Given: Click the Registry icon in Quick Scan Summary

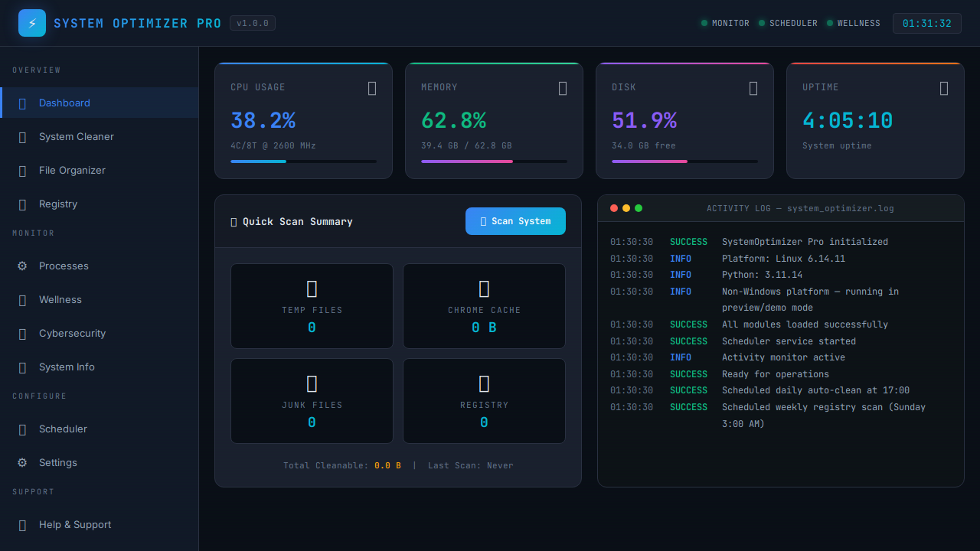Looking at the screenshot, I should [x=483, y=383].
